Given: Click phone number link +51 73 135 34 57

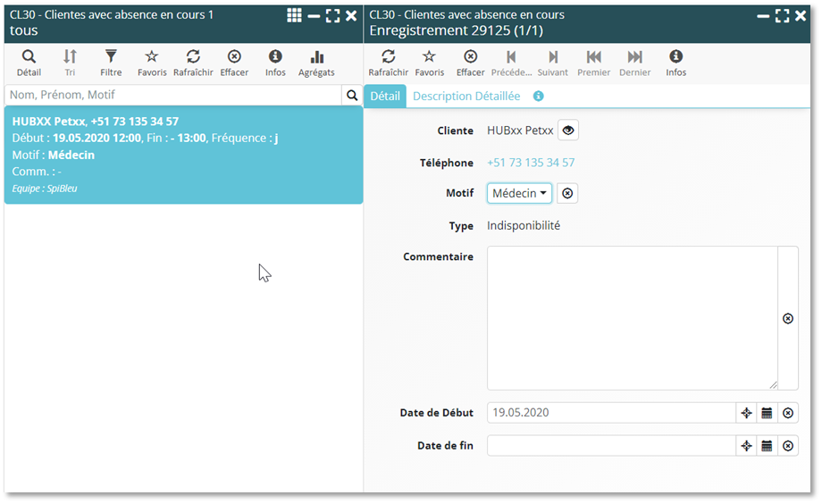Looking at the screenshot, I should tap(531, 163).
